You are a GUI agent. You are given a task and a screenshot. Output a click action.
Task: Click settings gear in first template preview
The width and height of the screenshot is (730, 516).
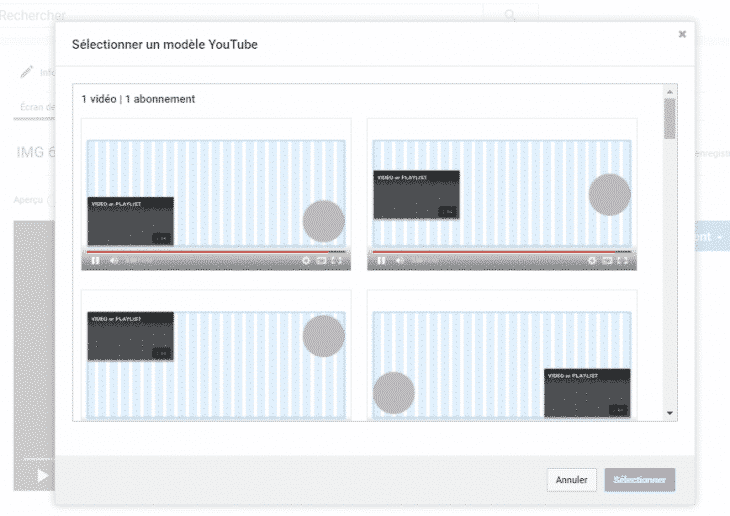(306, 260)
